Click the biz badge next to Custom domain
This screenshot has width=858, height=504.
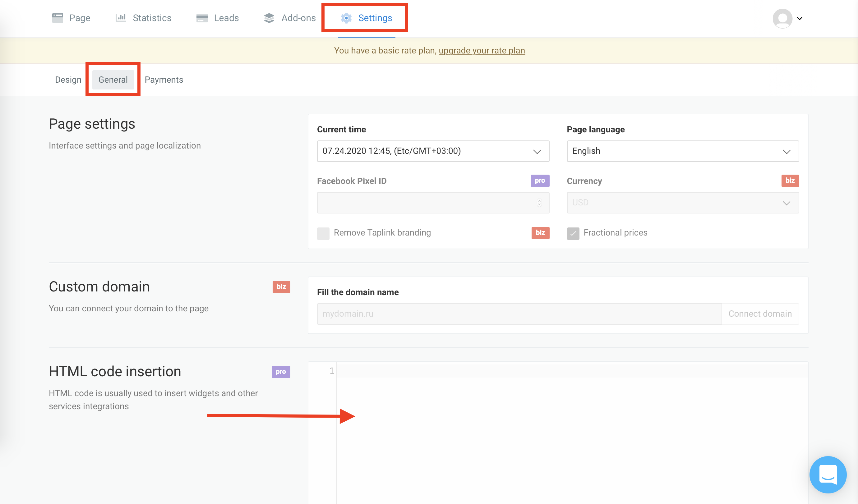pyautogui.click(x=281, y=287)
